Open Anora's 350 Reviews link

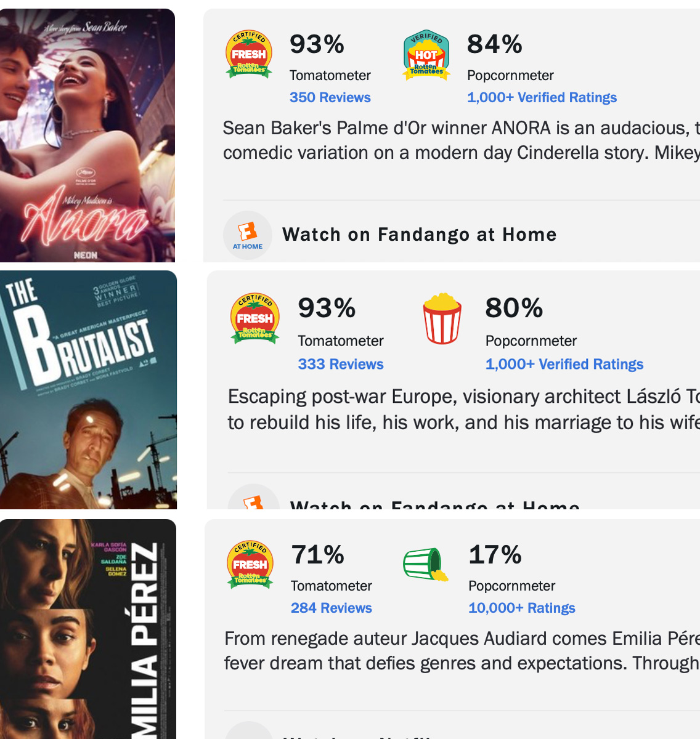330,97
